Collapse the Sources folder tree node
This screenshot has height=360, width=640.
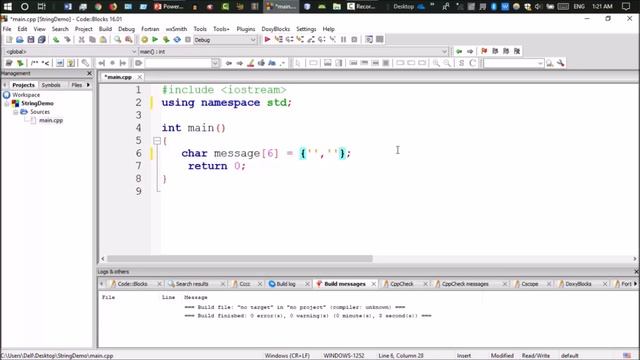[x=16, y=112]
